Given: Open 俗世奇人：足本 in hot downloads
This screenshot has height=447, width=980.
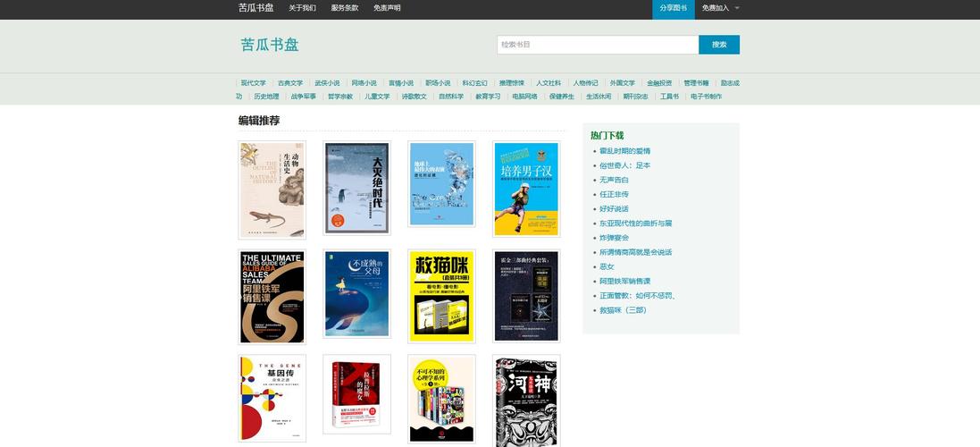Looking at the screenshot, I should (x=624, y=165).
